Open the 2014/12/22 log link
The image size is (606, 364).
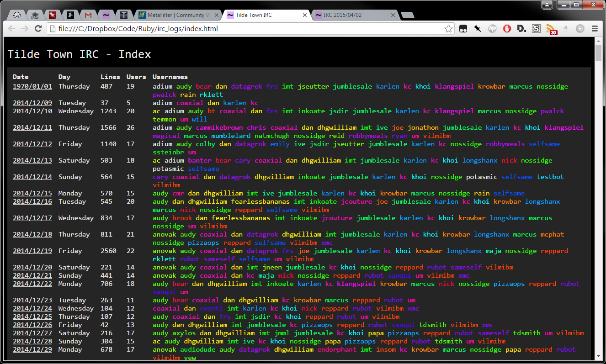tap(32, 284)
